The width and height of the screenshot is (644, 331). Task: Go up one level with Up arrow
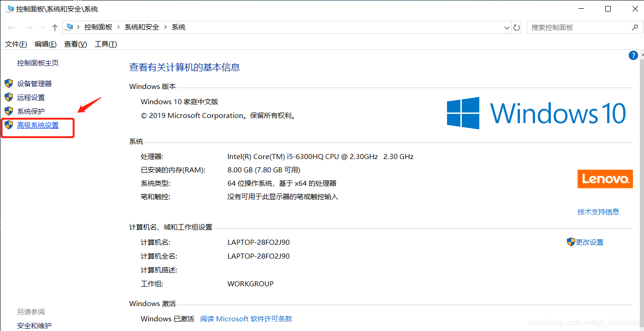point(55,28)
